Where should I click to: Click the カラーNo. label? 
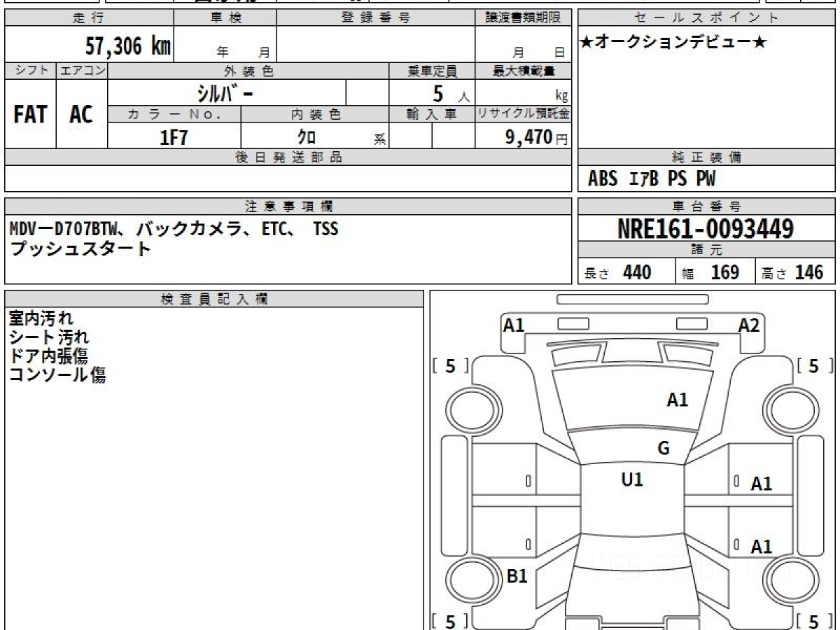[174, 115]
